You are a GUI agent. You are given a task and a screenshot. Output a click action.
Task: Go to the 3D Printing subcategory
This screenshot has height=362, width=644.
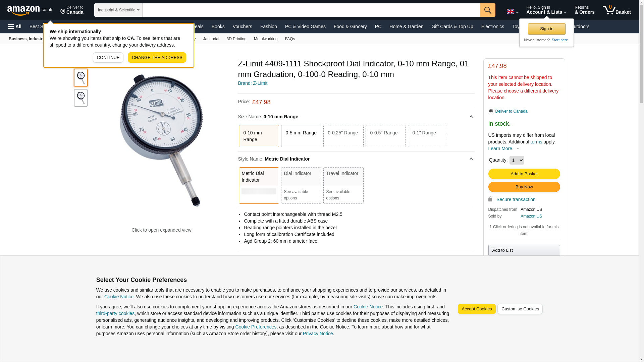pos(236,39)
